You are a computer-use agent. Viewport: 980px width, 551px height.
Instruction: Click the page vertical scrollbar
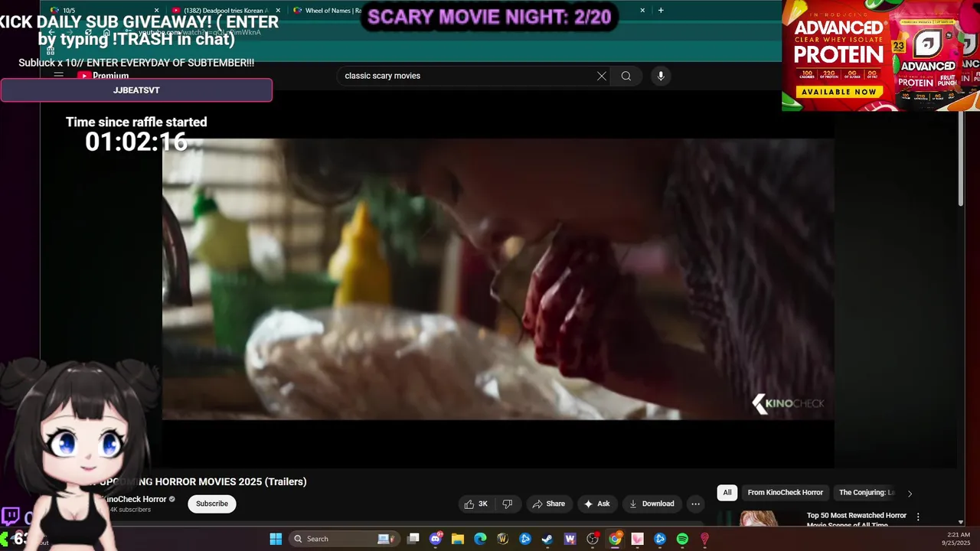(x=961, y=159)
